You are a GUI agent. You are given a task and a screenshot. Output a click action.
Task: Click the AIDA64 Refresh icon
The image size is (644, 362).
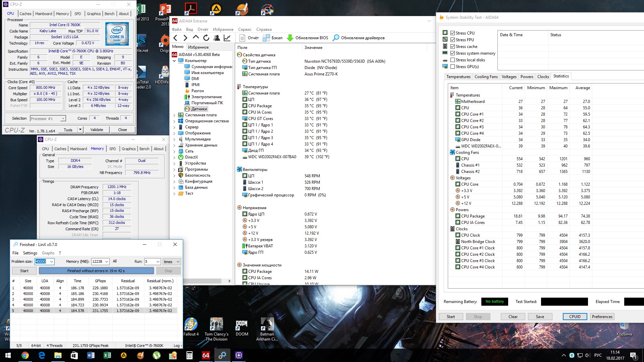click(206, 38)
